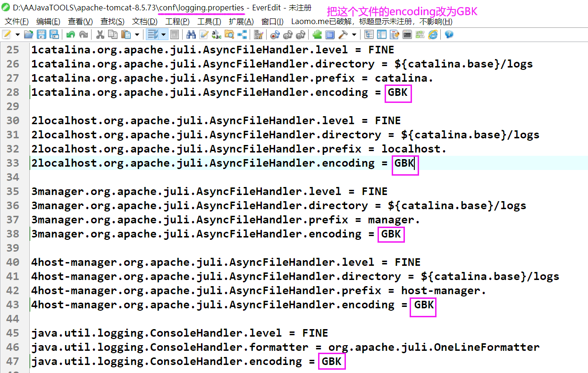This screenshot has width=588, height=373.
Task: Click GBK value on line 28
Action: coord(398,93)
